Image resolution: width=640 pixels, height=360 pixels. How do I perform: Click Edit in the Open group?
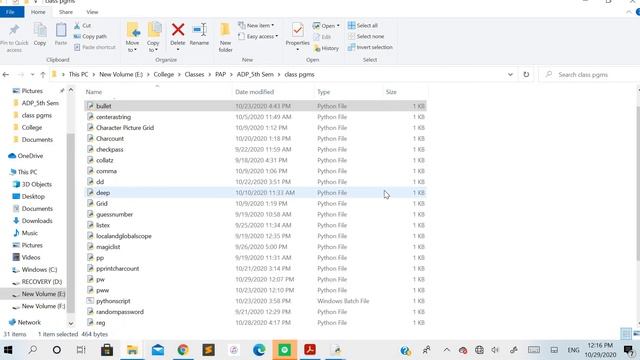(x=322, y=37)
